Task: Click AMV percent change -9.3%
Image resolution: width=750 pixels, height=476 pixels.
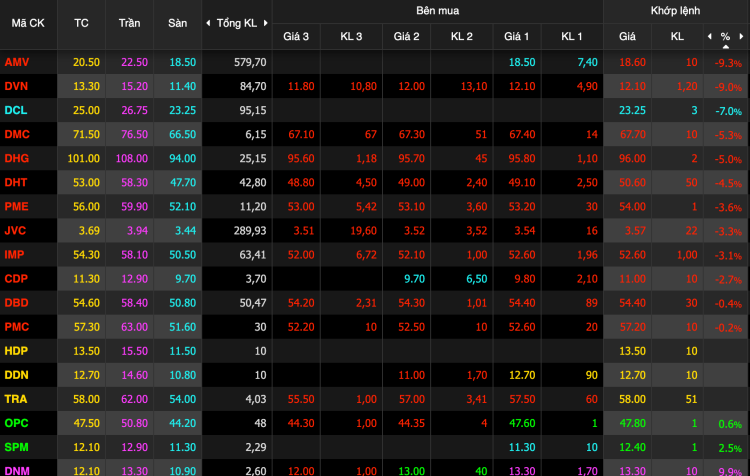Action: 728,63
